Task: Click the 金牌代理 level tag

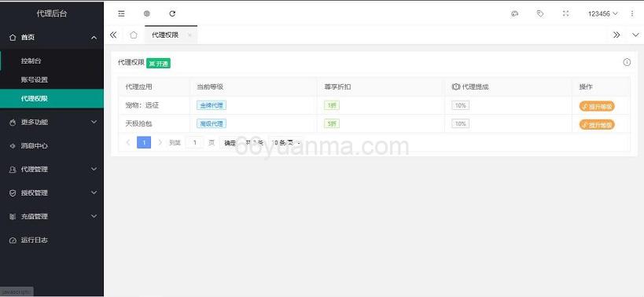Action: click(x=212, y=105)
